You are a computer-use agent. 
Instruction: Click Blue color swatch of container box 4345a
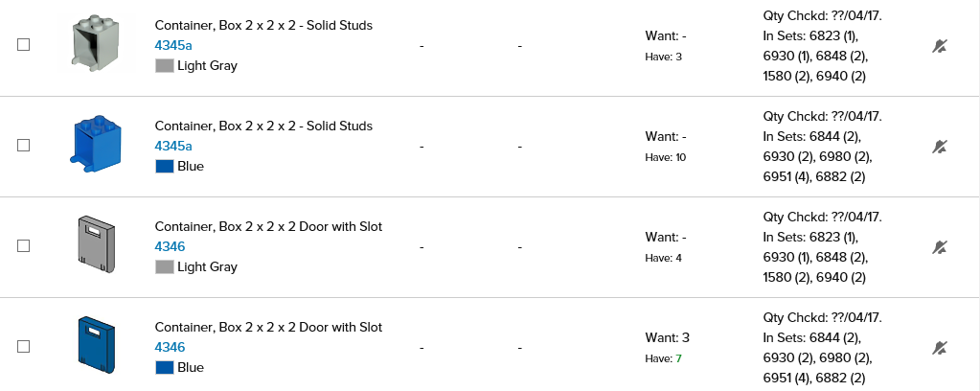click(x=164, y=167)
